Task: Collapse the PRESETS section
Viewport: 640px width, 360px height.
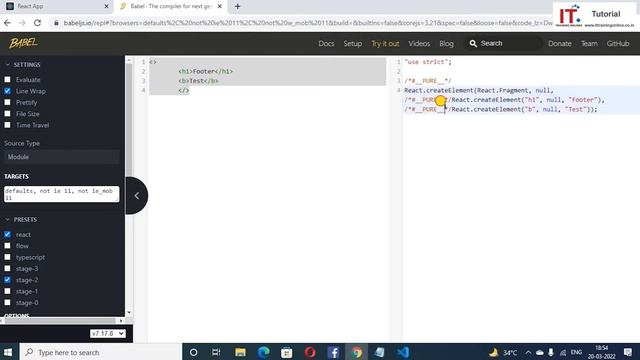Action: coord(21,219)
